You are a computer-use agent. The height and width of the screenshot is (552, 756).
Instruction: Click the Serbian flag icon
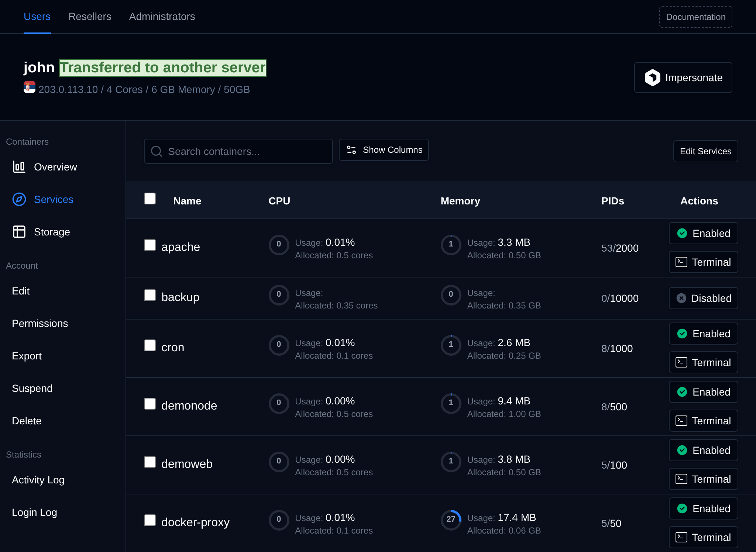(x=30, y=87)
